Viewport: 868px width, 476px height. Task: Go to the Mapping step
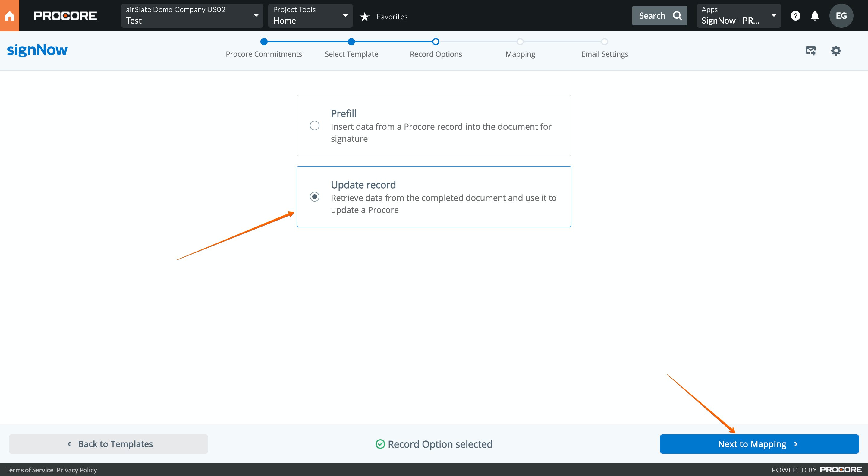[x=520, y=54]
